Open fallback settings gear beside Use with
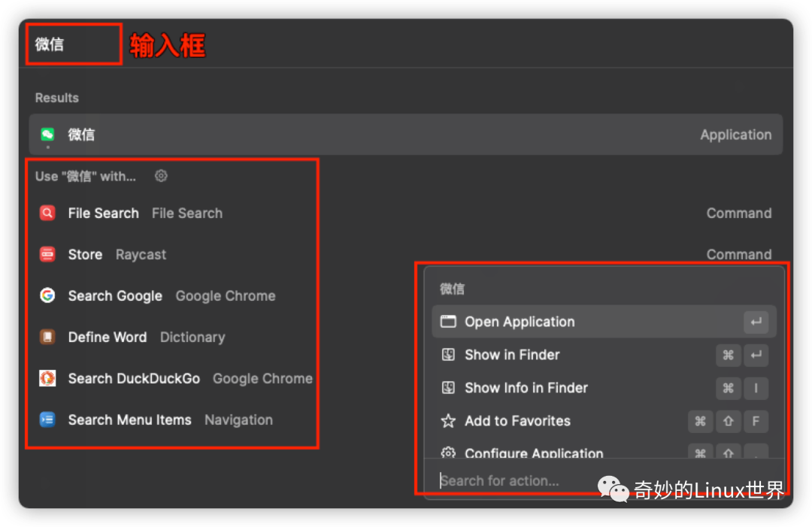812x527 pixels. pos(161,176)
